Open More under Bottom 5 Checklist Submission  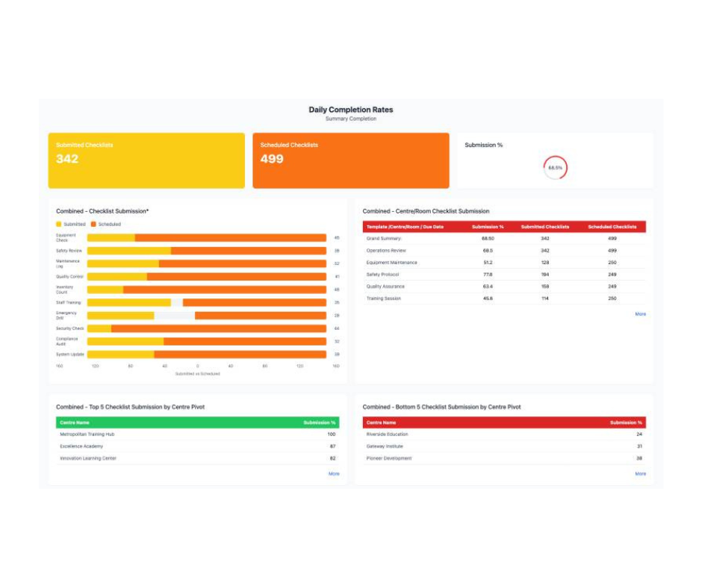pyautogui.click(x=641, y=474)
